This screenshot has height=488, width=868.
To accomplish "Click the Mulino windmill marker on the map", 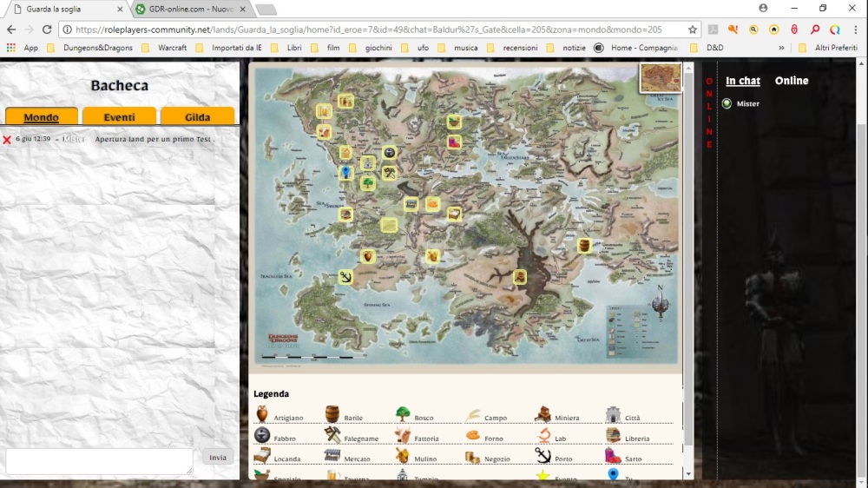I will pyautogui.click(x=433, y=256).
